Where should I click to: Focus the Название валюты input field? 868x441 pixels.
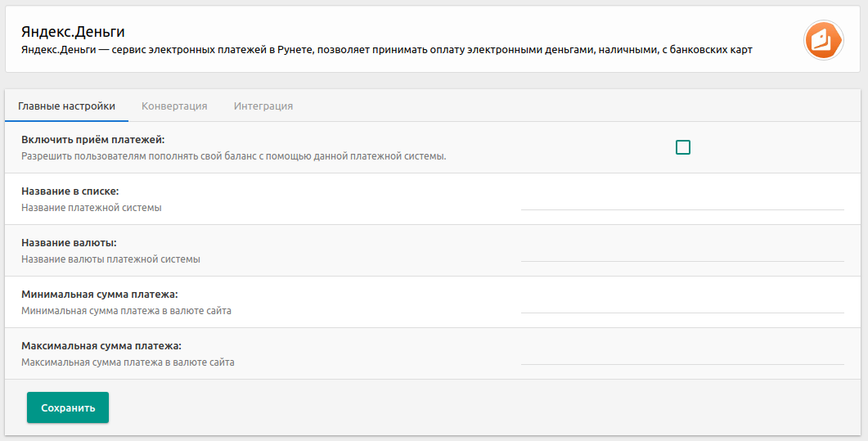pos(682,250)
